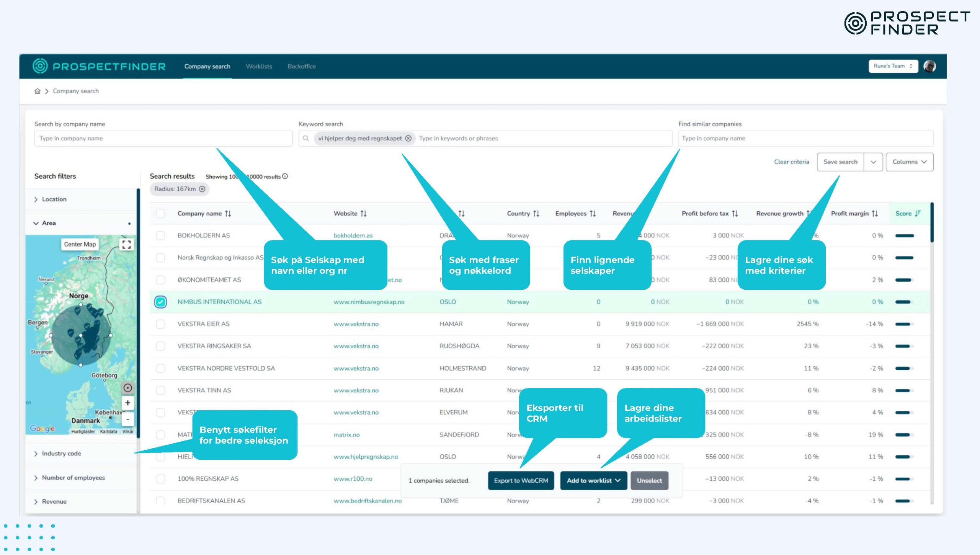980x555 pixels.
Task: Open the Backoffice tab
Action: tap(302, 66)
